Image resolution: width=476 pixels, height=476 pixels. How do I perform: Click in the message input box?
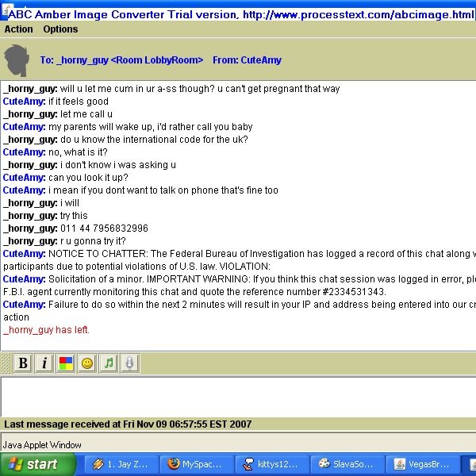238,397
